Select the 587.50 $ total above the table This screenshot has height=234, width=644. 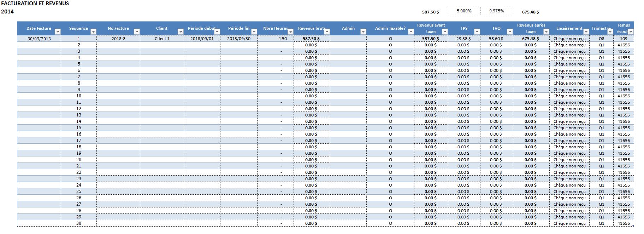point(431,12)
